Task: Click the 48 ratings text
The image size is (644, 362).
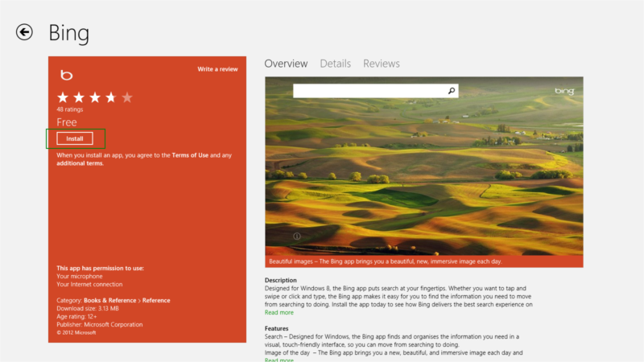Action: coord(70,109)
